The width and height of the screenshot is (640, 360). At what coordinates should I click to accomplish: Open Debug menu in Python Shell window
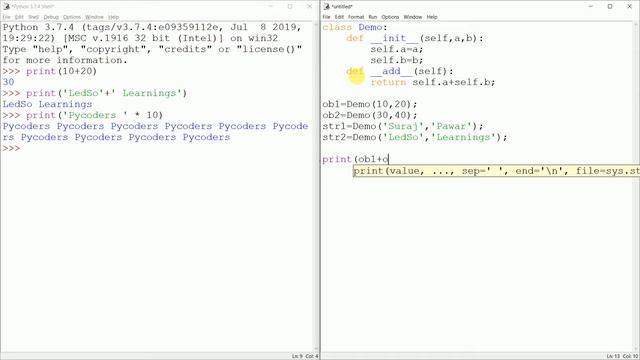pyautogui.click(x=51, y=17)
